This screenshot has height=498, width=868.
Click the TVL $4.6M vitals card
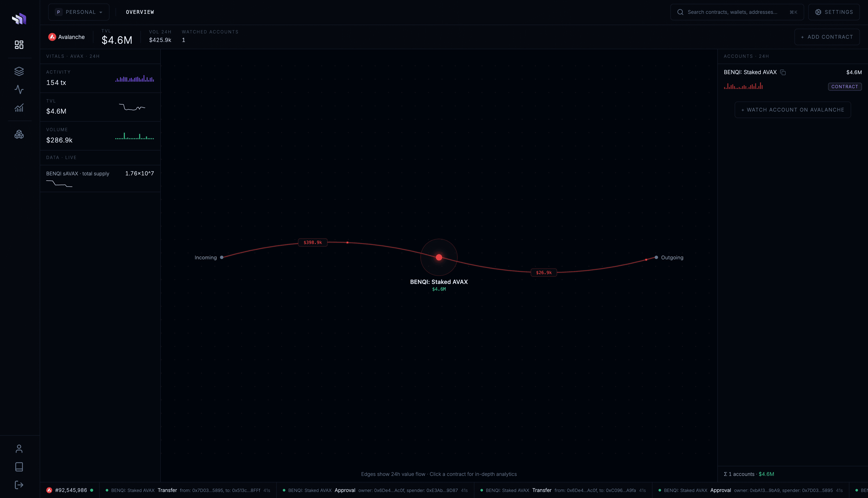pos(100,107)
